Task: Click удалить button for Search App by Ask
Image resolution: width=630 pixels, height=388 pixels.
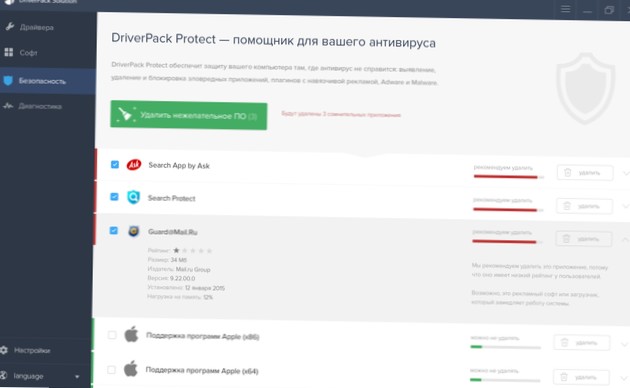Action: (585, 173)
